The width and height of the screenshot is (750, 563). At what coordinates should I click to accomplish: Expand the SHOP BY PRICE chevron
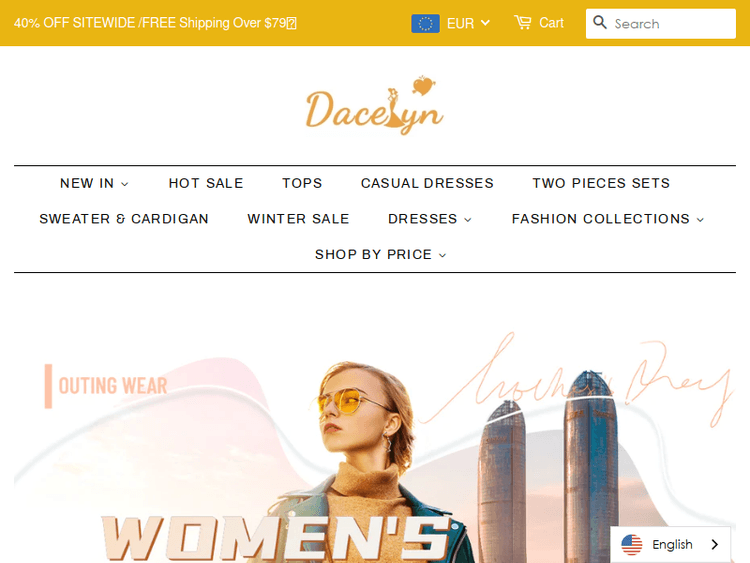point(442,255)
